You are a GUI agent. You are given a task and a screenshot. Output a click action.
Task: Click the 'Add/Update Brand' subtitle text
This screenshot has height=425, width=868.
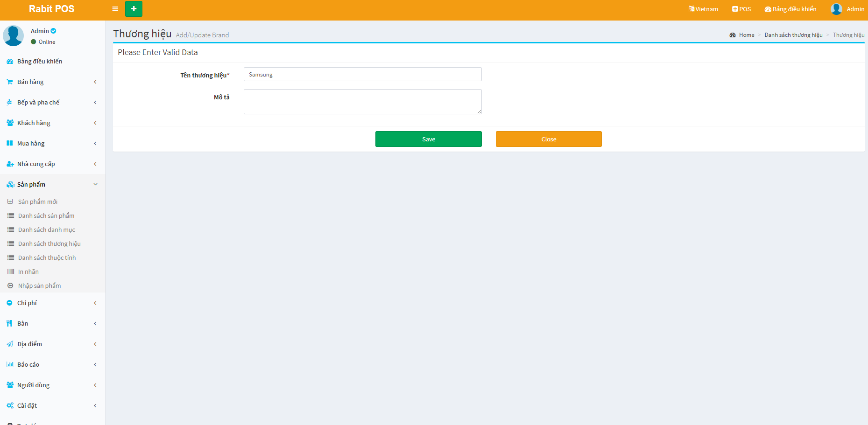[202, 35]
